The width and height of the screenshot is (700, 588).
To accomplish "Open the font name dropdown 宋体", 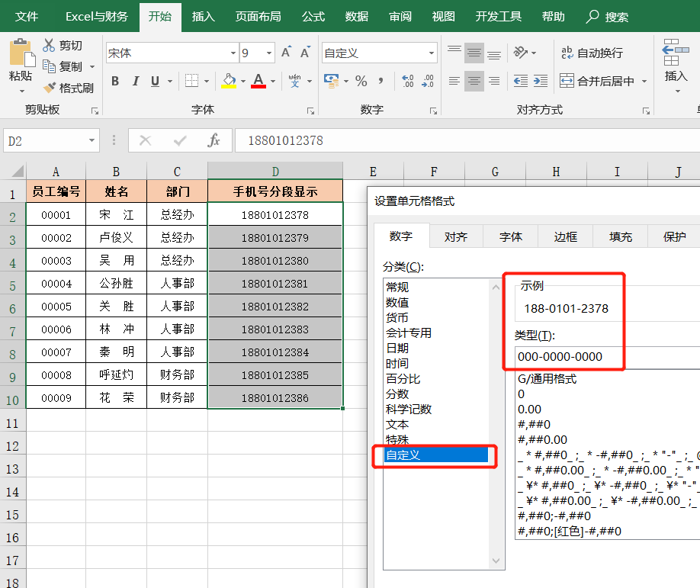I will click(233, 53).
